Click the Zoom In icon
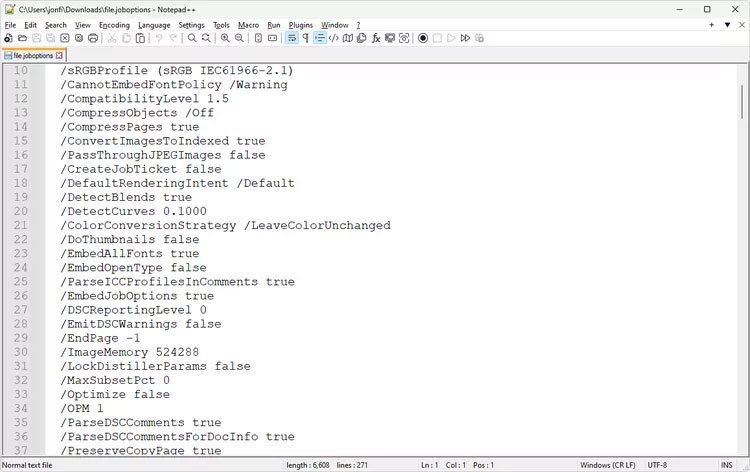 pyautogui.click(x=225, y=38)
